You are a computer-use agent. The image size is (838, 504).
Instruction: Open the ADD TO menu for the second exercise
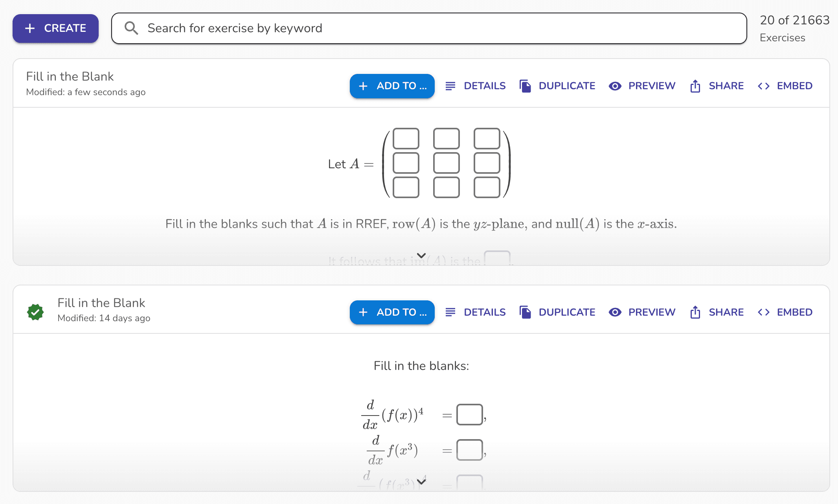(392, 312)
